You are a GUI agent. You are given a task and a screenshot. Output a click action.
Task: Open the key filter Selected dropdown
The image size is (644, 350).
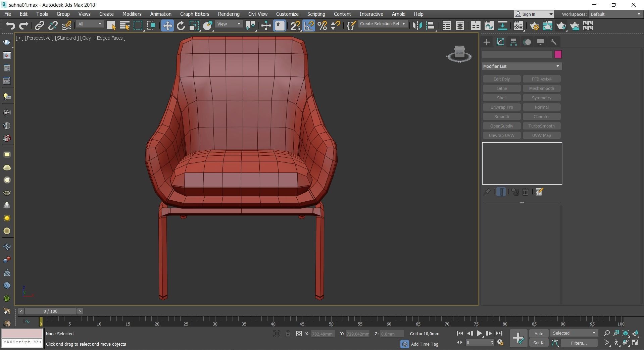click(x=574, y=333)
